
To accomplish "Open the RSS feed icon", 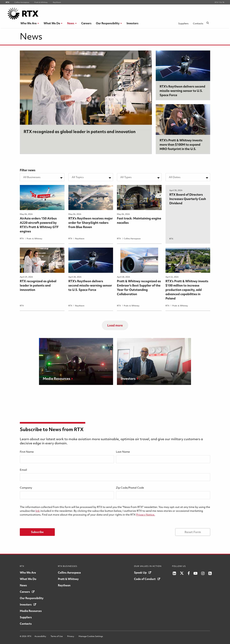I will (x=210, y=573).
